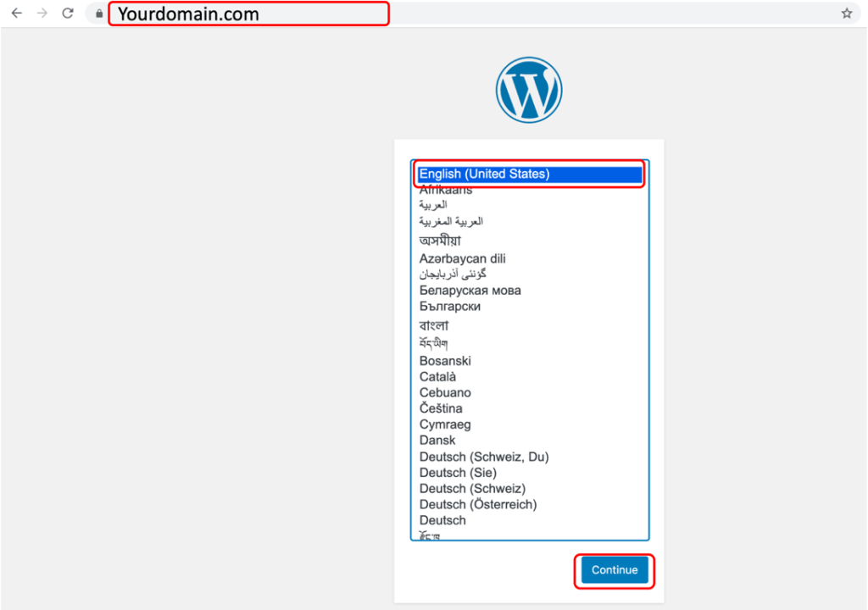Pick Deutsch (Österreich) language

click(531, 505)
